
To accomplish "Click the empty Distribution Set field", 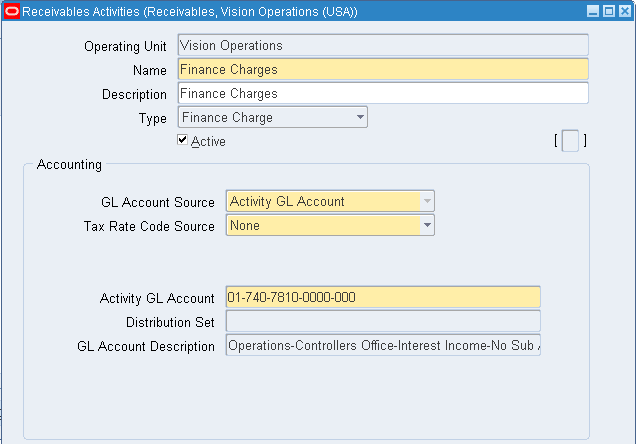I will coord(382,322).
